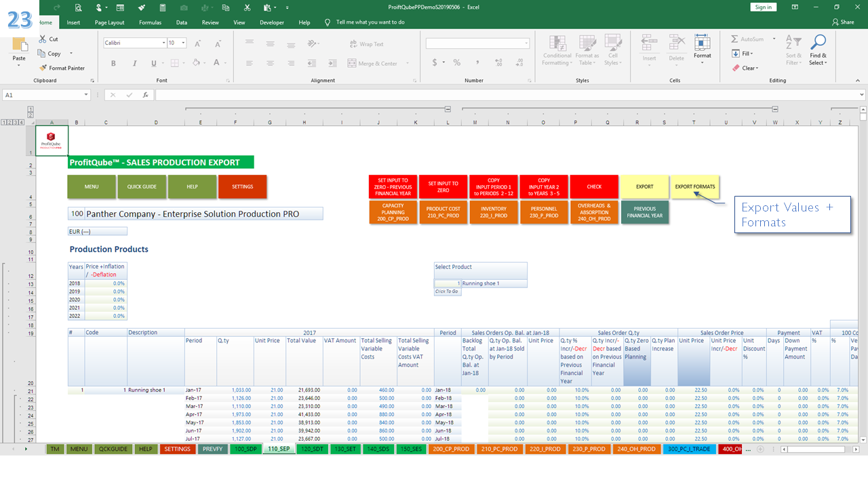This screenshot has height=488, width=868.
Task: Apply Percent Style with the % icon
Action: pos(457,63)
